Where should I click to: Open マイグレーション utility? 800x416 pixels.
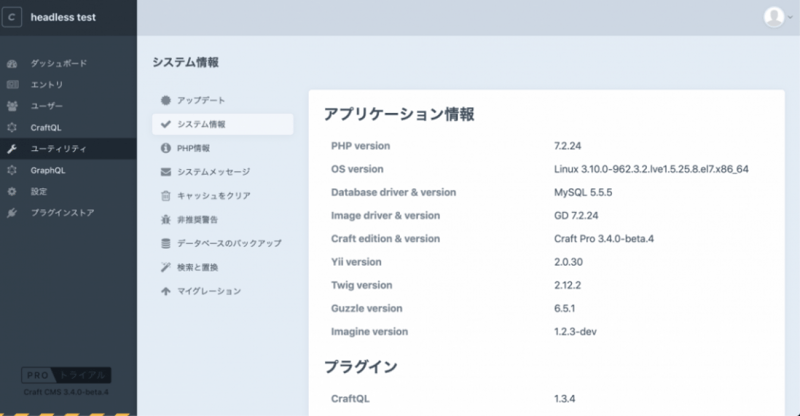pos(209,291)
